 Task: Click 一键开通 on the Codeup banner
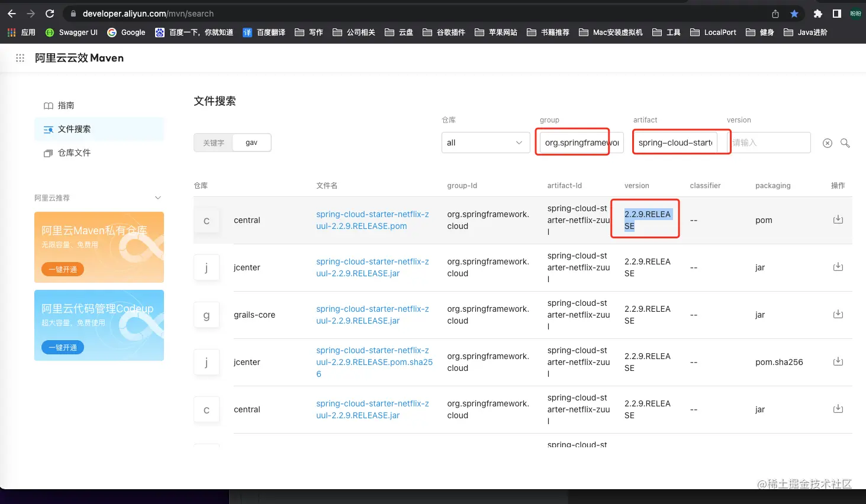[63, 347]
